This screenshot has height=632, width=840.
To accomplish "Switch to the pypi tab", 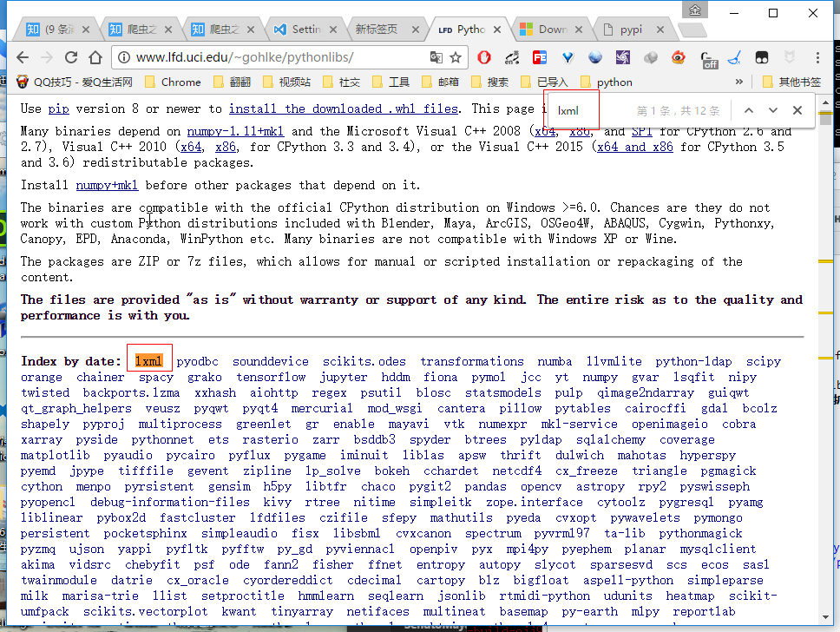I will coord(631,29).
